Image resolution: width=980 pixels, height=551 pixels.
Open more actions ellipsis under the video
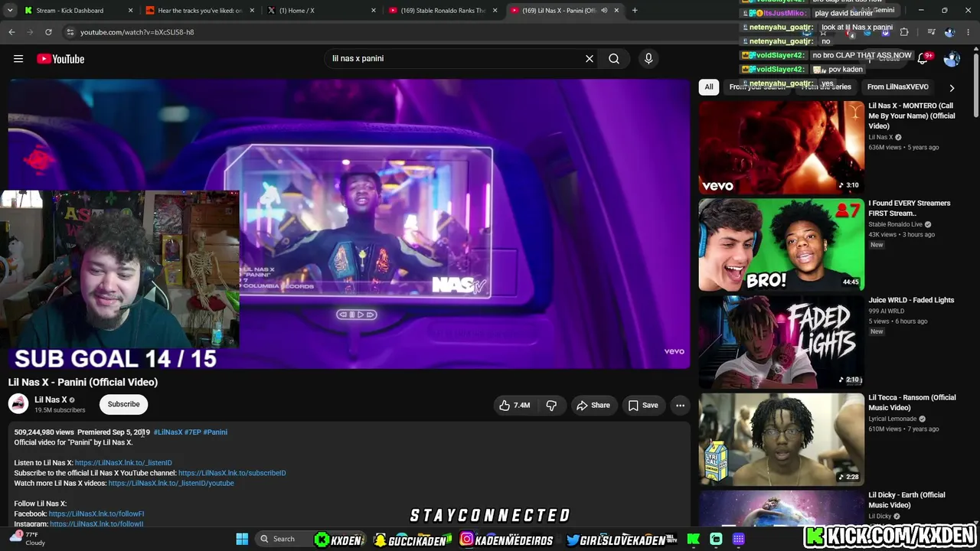[680, 406]
